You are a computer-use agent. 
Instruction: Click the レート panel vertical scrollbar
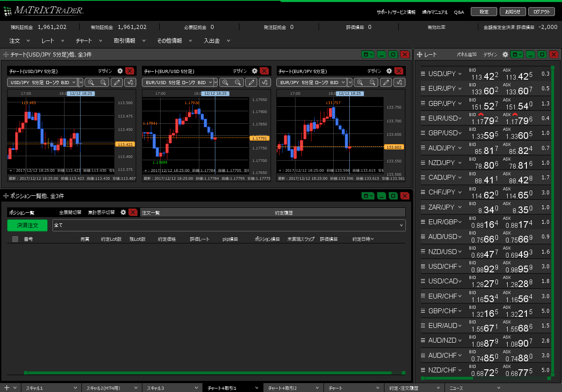pos(553,221)
